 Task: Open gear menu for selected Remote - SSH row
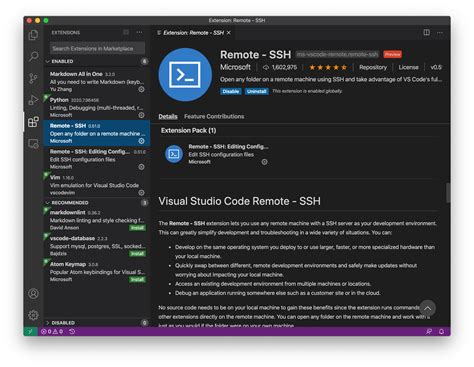[141, 141]
